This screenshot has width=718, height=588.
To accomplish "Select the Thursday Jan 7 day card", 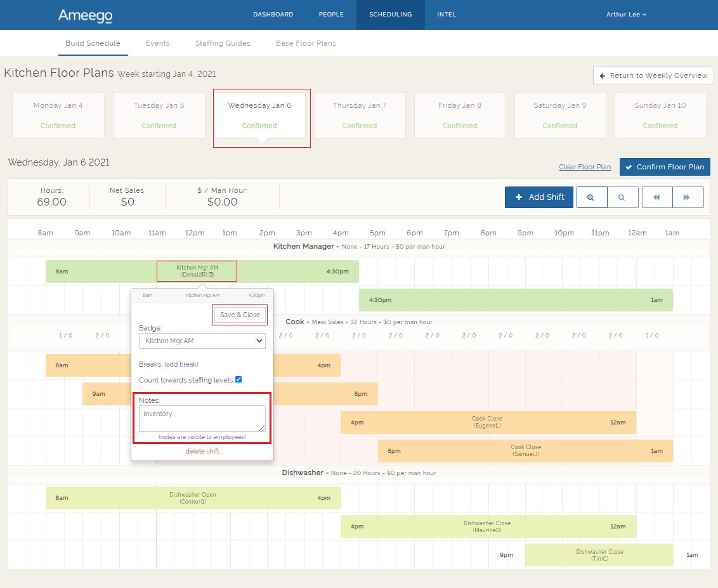I will (x=360, y=115).
